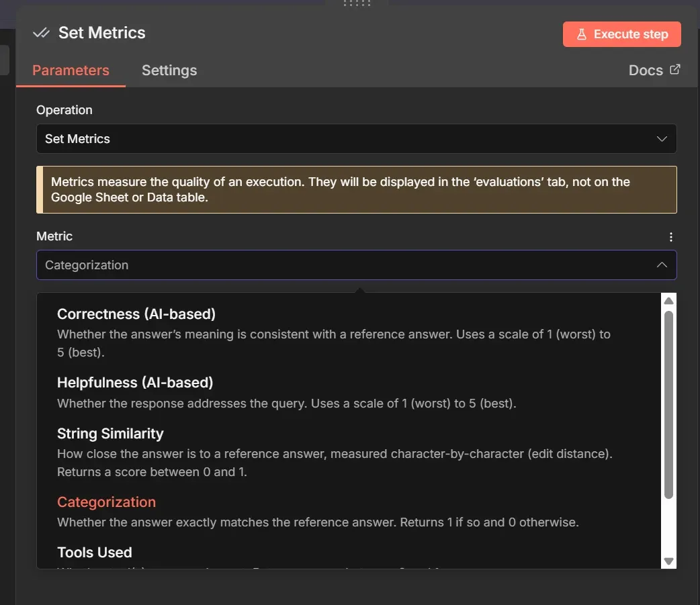
Task: Switch to the Settings tab
Action: 169,70
